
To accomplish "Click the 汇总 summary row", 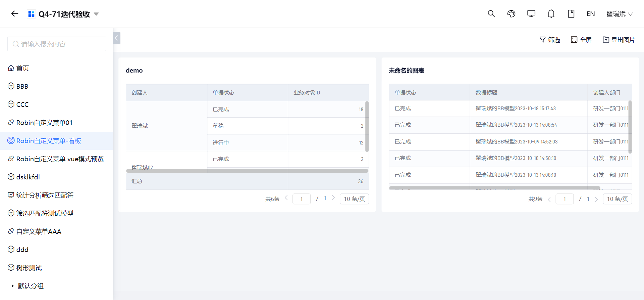I will coord(247,181).
